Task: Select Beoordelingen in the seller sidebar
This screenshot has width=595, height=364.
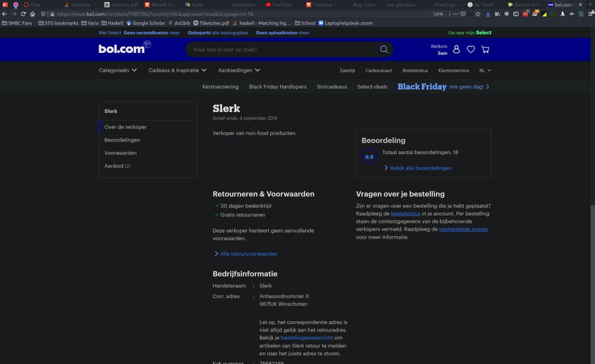Action: [122, 140]
